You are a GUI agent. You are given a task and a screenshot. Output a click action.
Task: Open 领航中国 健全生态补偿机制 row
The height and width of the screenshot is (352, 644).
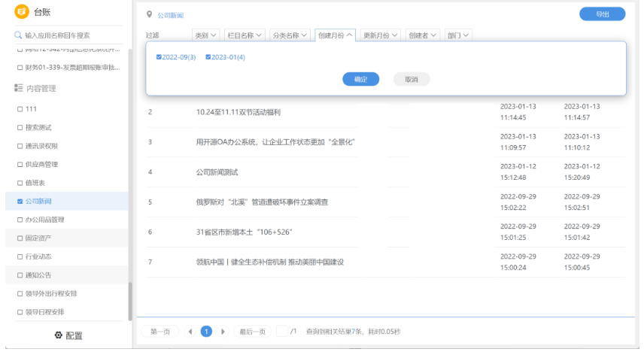click(x=270, y=262)
